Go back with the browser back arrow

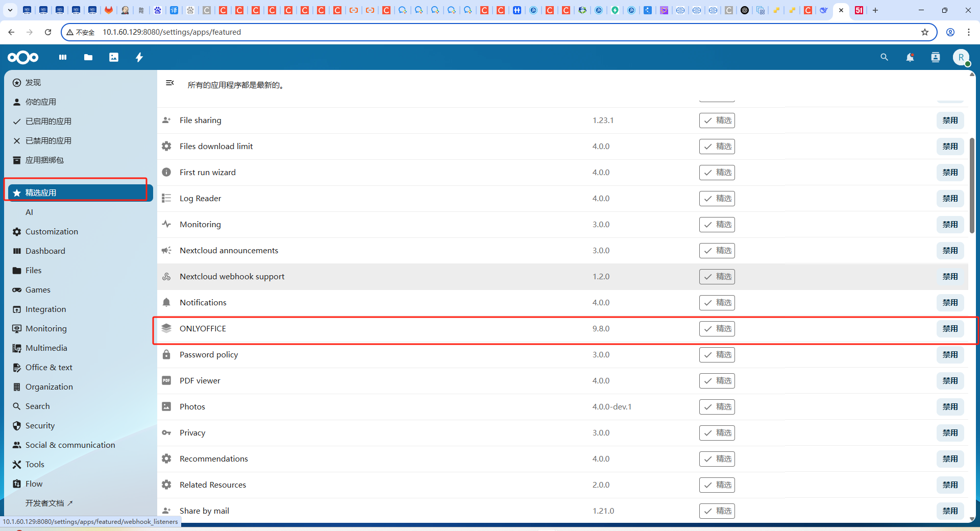point(11,32)
